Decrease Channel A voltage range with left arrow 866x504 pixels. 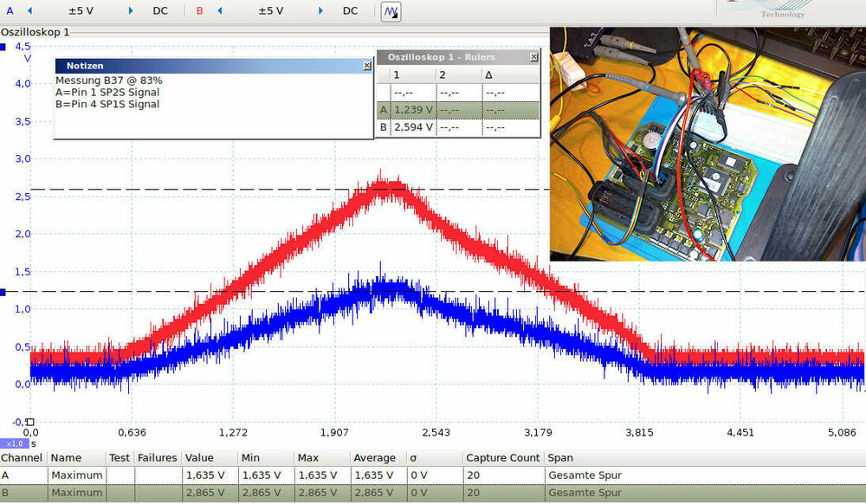29,11
